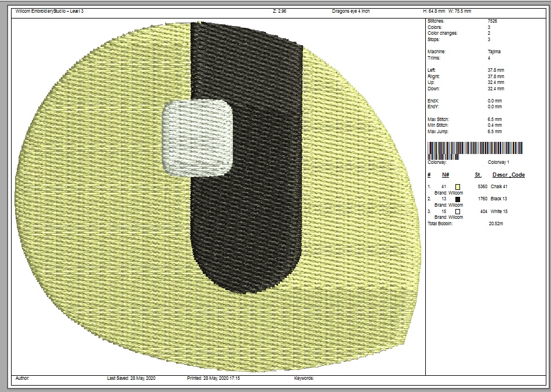Click the Black 13 color swatch

458,199
